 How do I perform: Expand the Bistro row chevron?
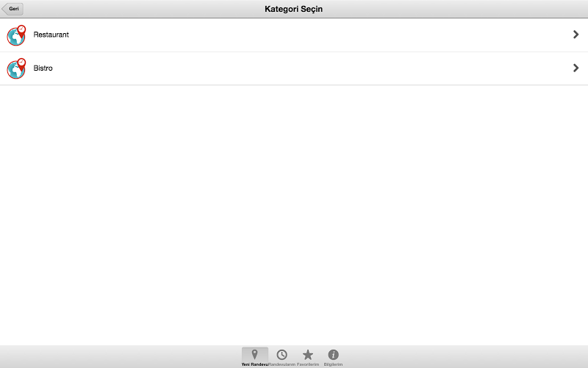coord(576,68)
